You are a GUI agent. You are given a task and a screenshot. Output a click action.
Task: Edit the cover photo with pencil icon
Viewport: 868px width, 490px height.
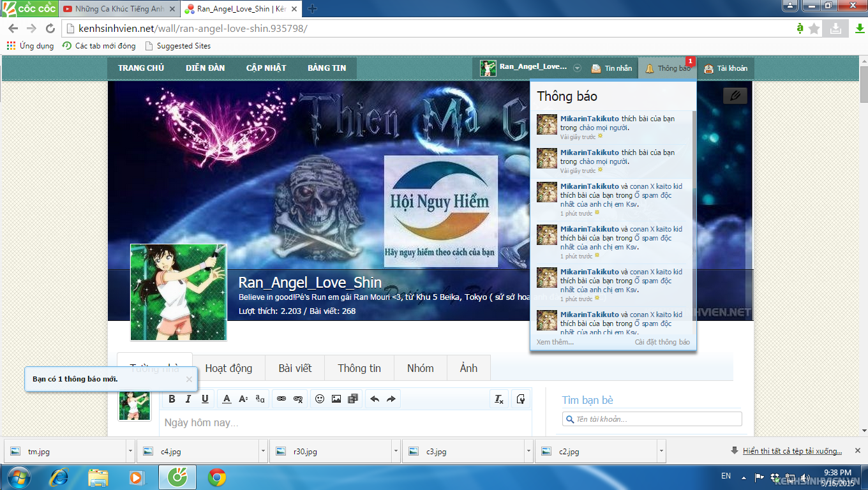[735, 96]
